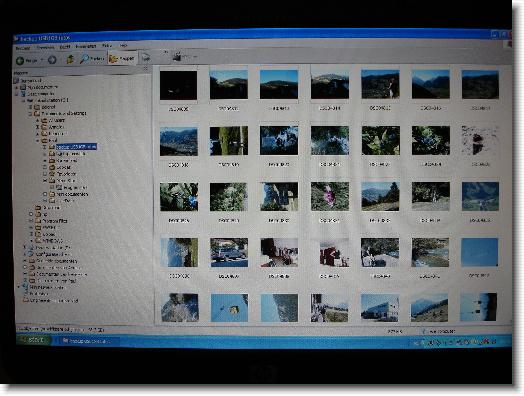
Task: Expand the WINDOWS folder tree node
Action: (31, 241)
